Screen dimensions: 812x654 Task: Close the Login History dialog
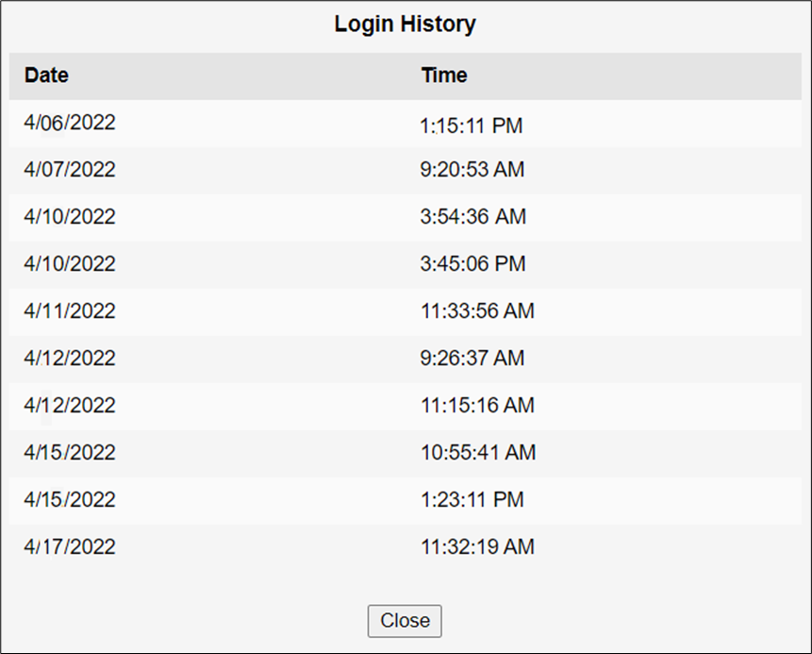[405, 621]
